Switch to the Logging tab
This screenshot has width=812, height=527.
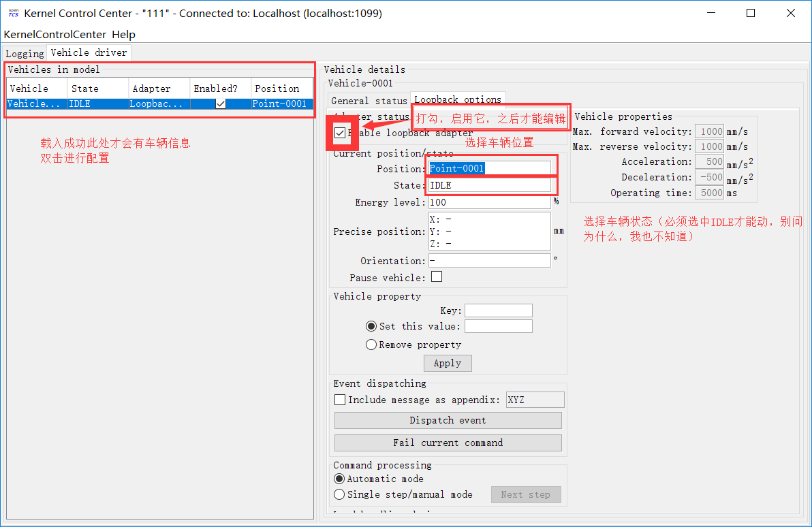pos(25,52)
